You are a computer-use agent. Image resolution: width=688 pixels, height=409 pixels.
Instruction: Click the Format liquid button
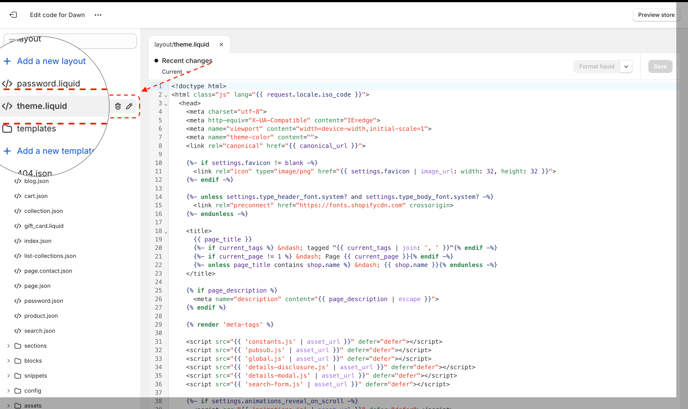(596, 66)
